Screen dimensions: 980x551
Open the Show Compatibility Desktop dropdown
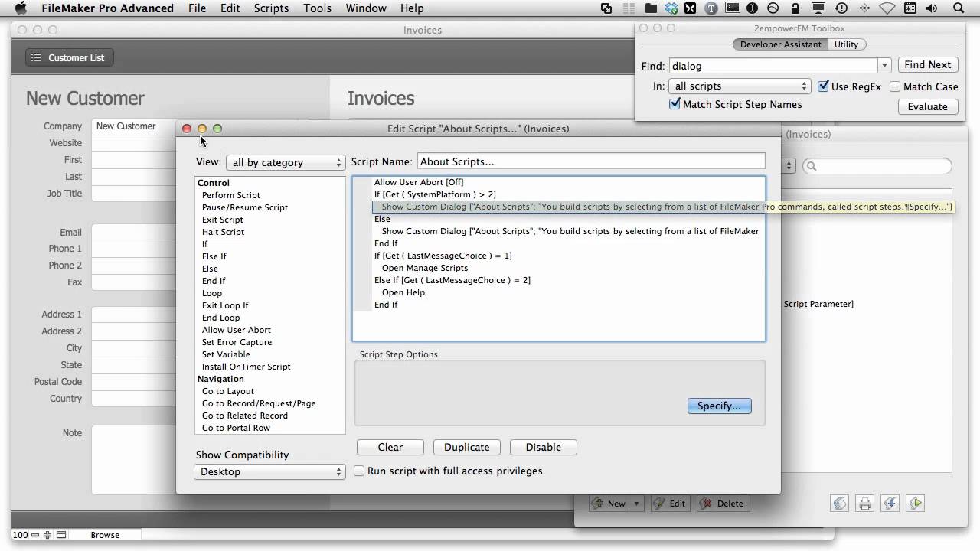click(269, 471)
